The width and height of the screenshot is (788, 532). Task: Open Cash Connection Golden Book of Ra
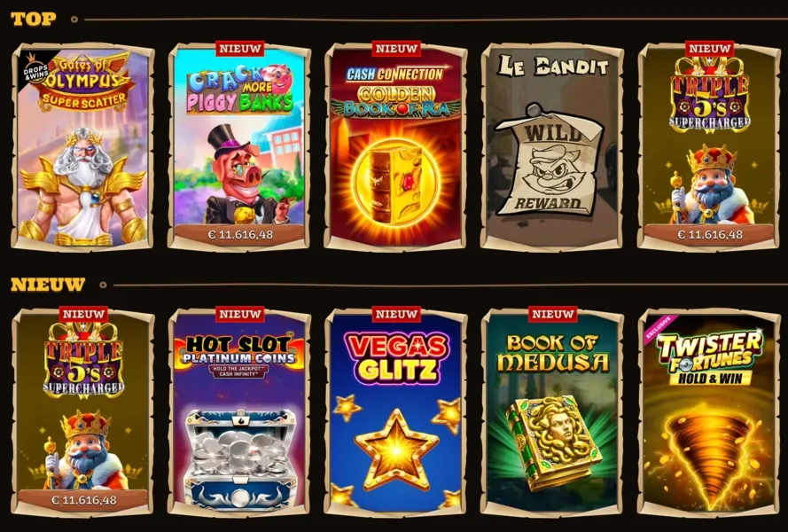tap(396, 147)
